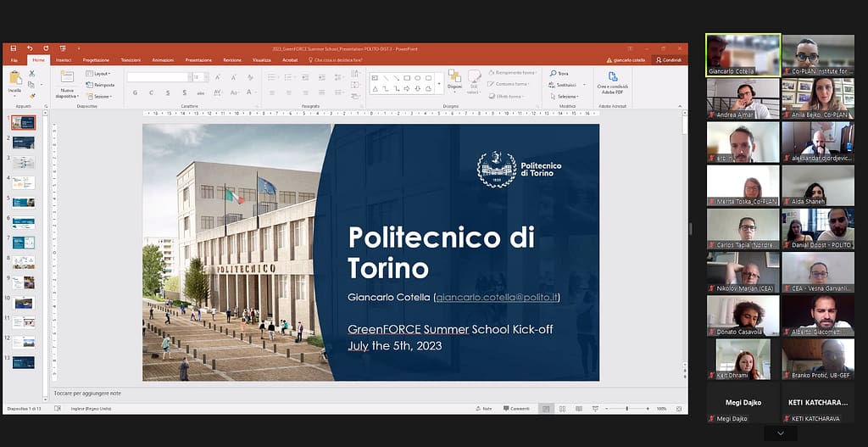Viewport: 868px width, 447px height.
Task: Click Crea e condividi Adobe PDF
Action: 613,82
